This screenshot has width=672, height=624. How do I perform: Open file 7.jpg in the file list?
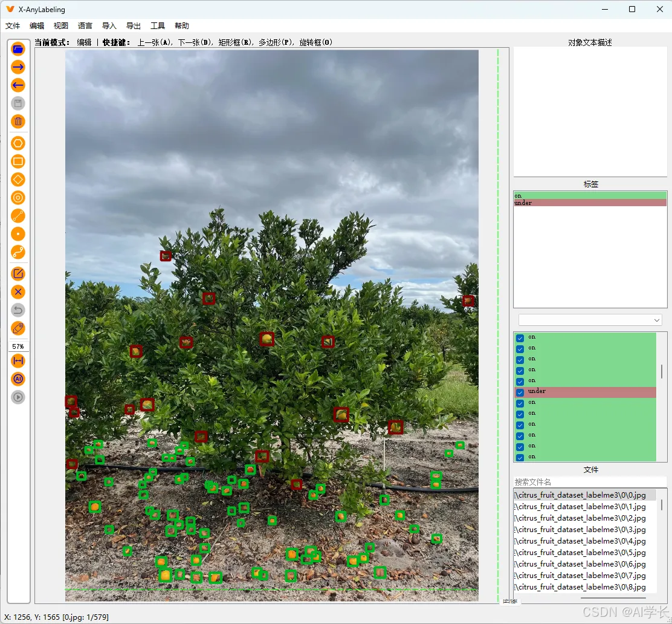(584, 576)
